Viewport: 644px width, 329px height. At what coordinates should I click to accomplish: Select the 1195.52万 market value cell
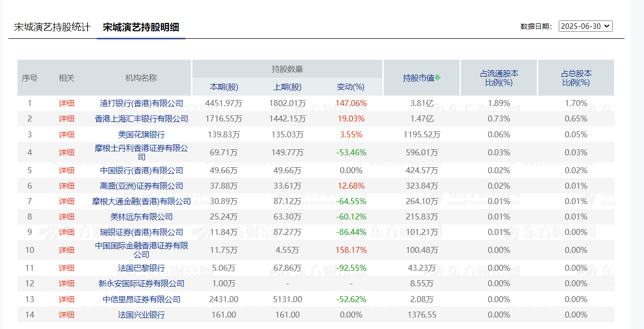point(422,134)
